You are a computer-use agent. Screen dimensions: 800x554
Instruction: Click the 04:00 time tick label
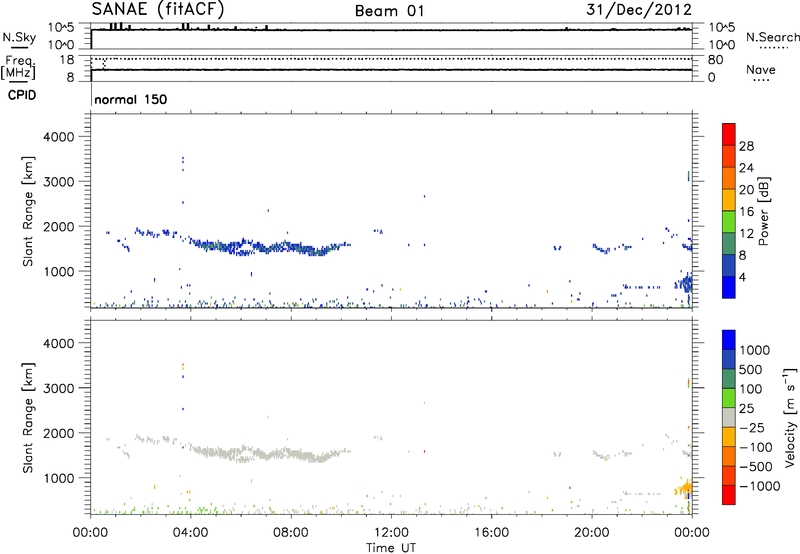tap(190, 533)
